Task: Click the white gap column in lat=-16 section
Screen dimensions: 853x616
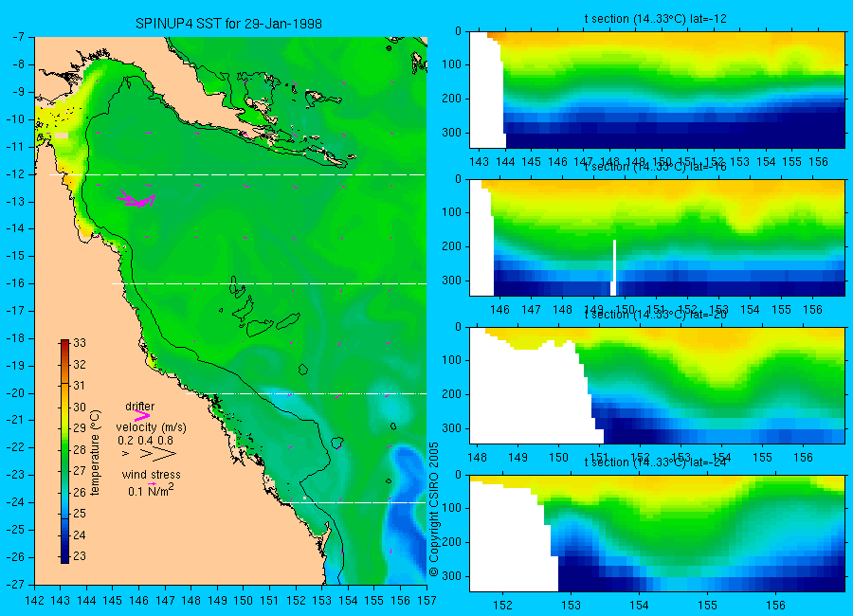Action: [615, 268]
